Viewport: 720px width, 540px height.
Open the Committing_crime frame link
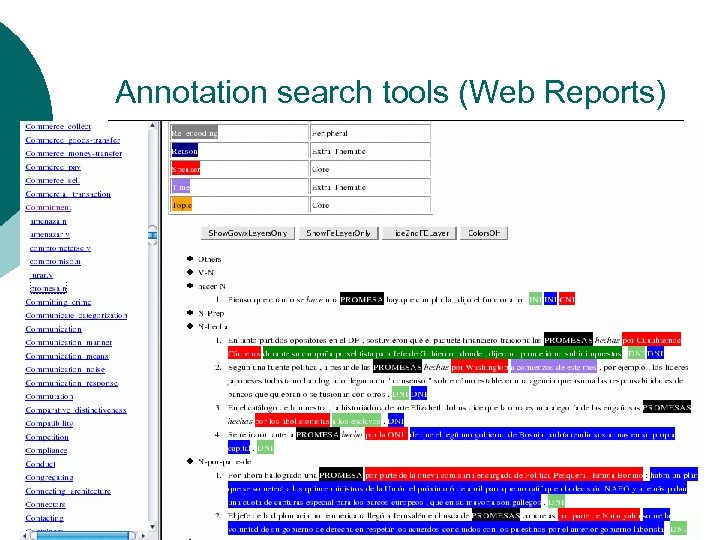pos(58,302)
